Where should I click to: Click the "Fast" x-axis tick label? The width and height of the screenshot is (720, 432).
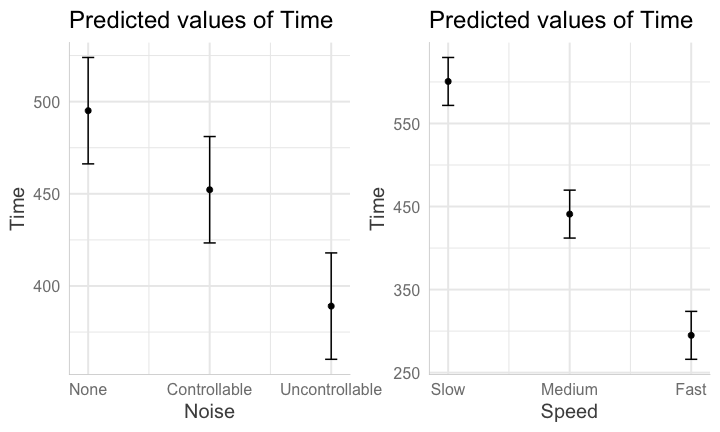[691, 389]
